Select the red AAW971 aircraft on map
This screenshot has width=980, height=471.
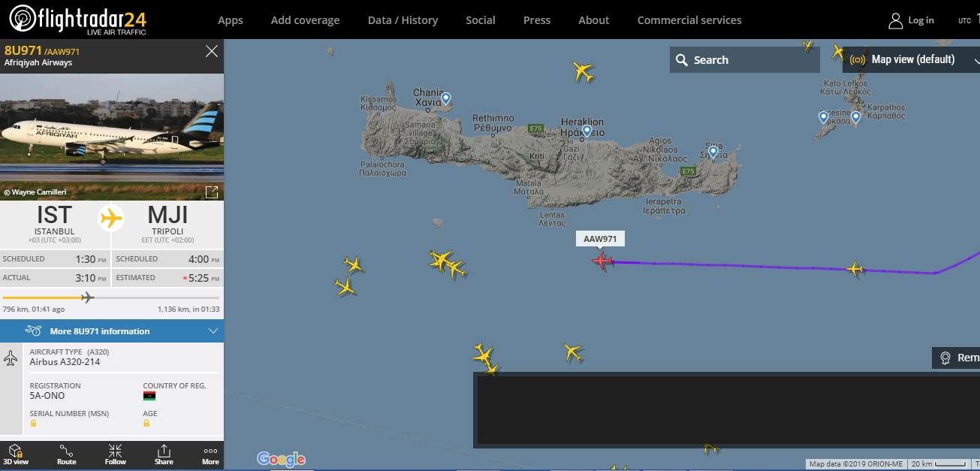(602, 261)
